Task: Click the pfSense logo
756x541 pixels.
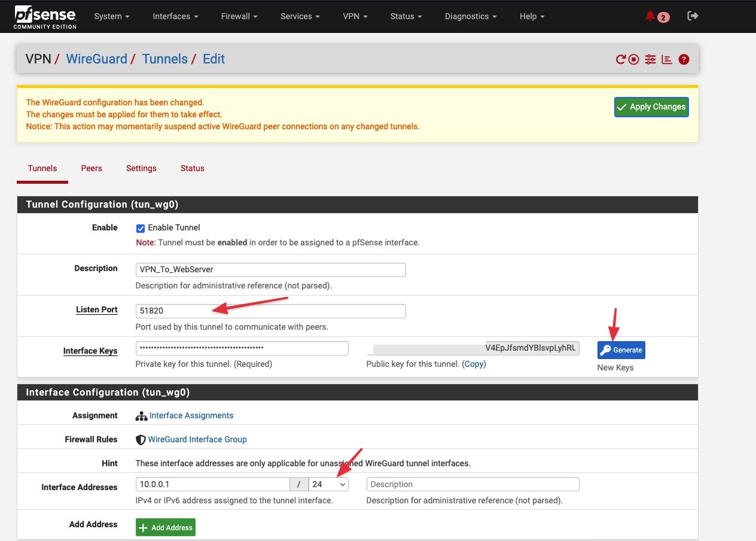Action: click(45, 16)
